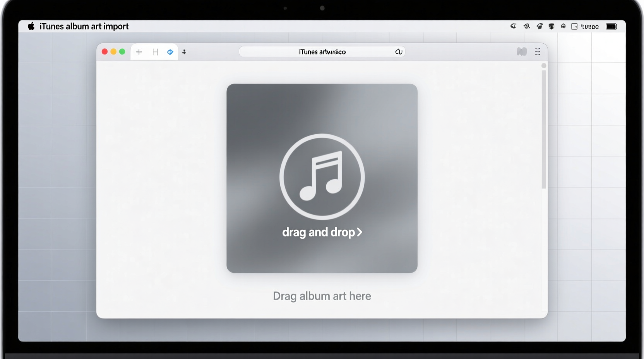
Task: Click the small house-shaped menu bar icon
Action: coord(563,26)
